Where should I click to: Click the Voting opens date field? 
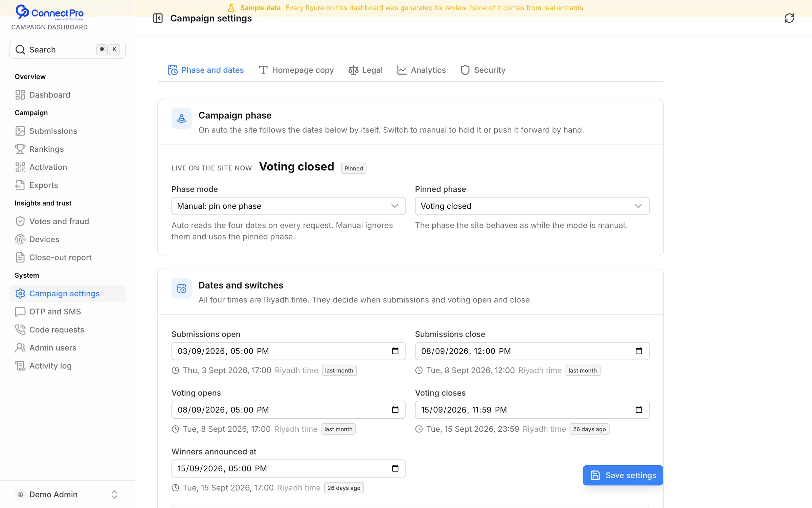(x=289, y=410)
